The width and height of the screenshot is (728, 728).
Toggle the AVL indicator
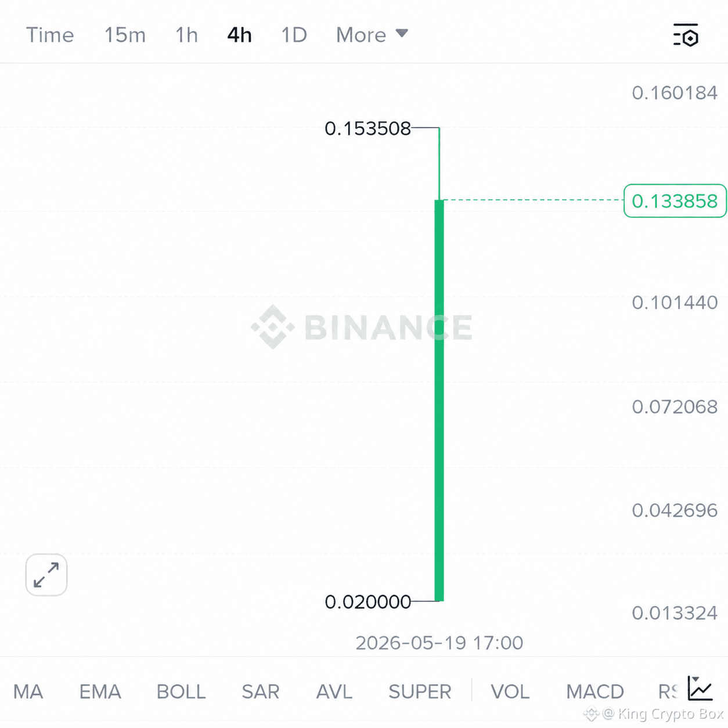(x=334, y=691)
